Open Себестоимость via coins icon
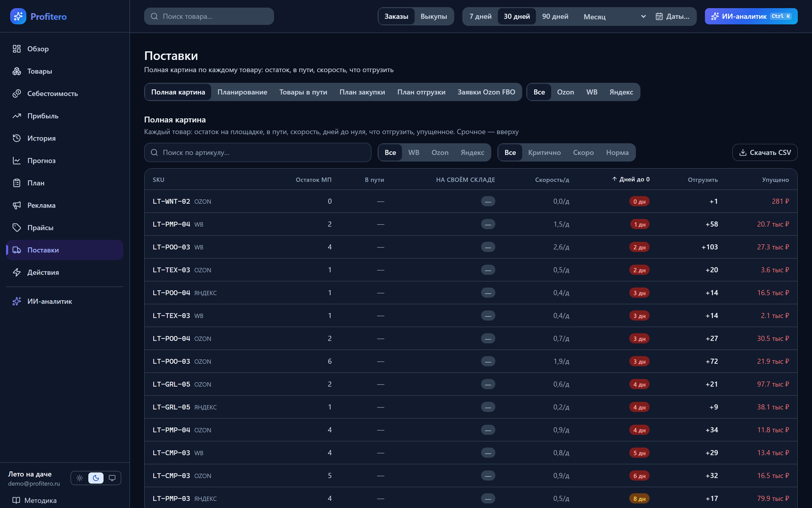This screenshot has height=508, width=812. click(x=17, y=93)
